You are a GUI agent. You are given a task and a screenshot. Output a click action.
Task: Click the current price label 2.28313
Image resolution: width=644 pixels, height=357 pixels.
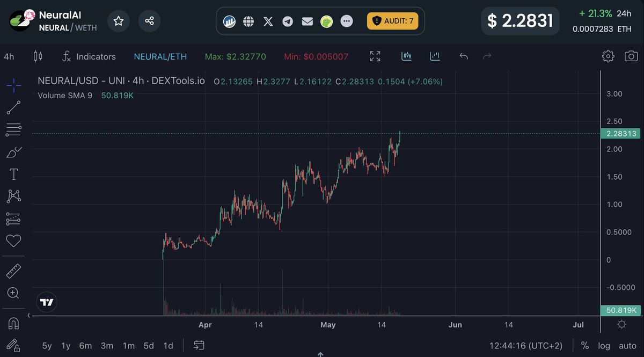[621, 134]
